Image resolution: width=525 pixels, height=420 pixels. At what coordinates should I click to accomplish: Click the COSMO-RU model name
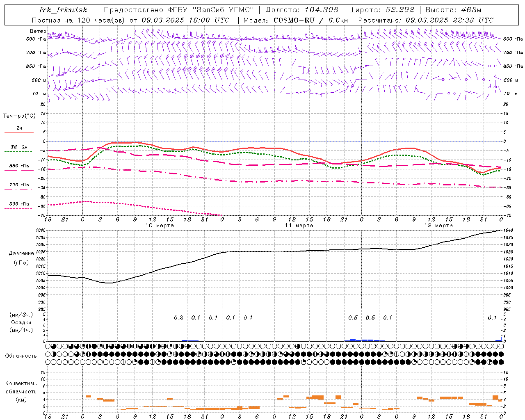(294, 20)
